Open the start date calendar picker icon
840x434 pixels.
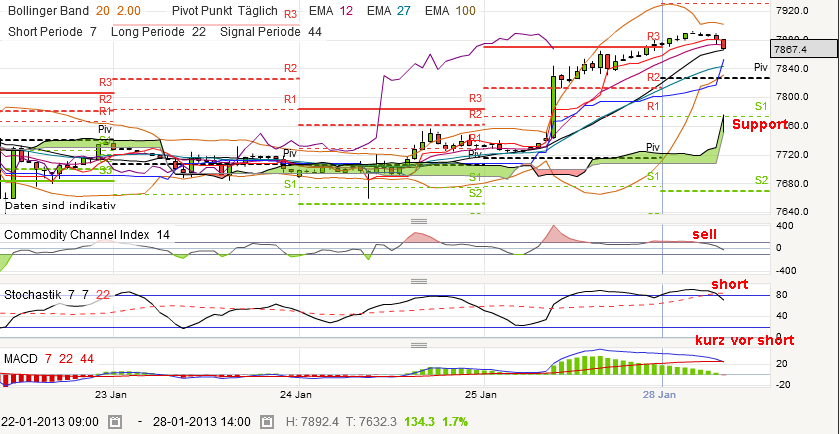[114, 421]
